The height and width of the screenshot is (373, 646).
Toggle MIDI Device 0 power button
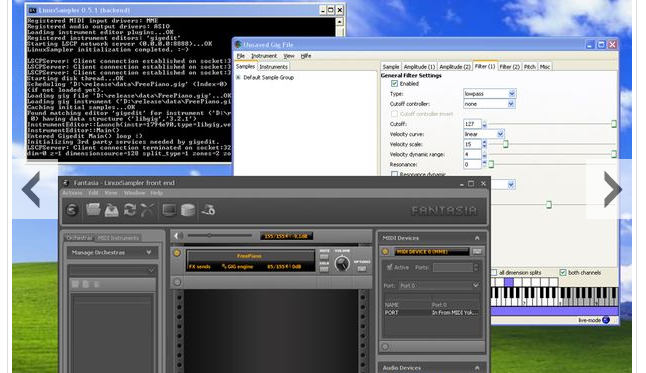click(385, 251)
